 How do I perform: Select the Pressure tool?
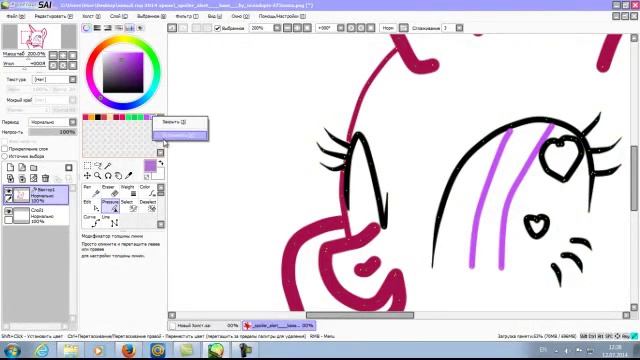tap(110, 206)
